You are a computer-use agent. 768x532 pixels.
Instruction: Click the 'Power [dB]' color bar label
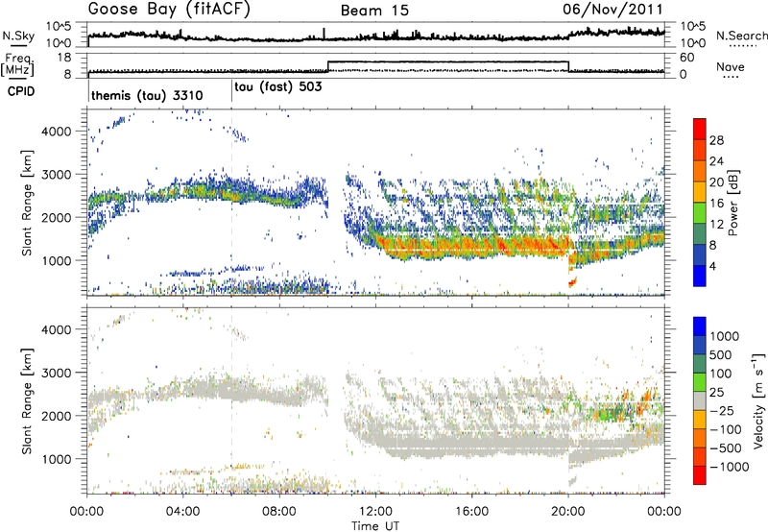(732, 203)
